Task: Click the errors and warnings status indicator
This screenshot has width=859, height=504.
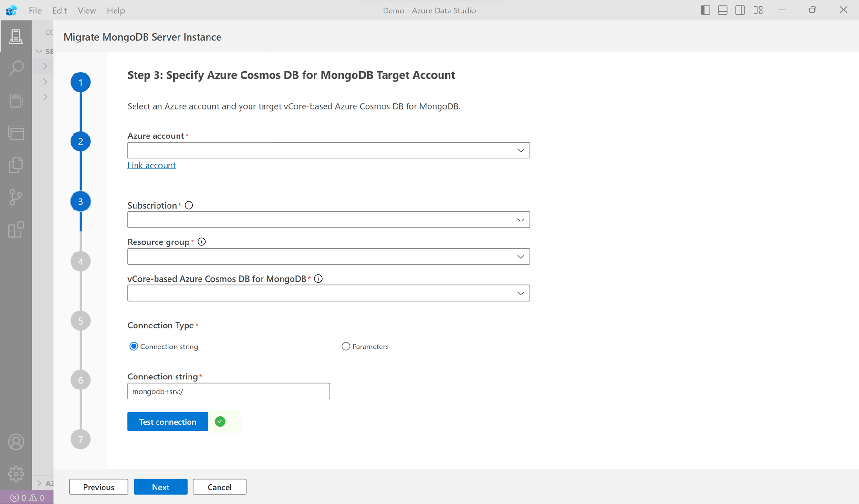Action: point(27,497)
